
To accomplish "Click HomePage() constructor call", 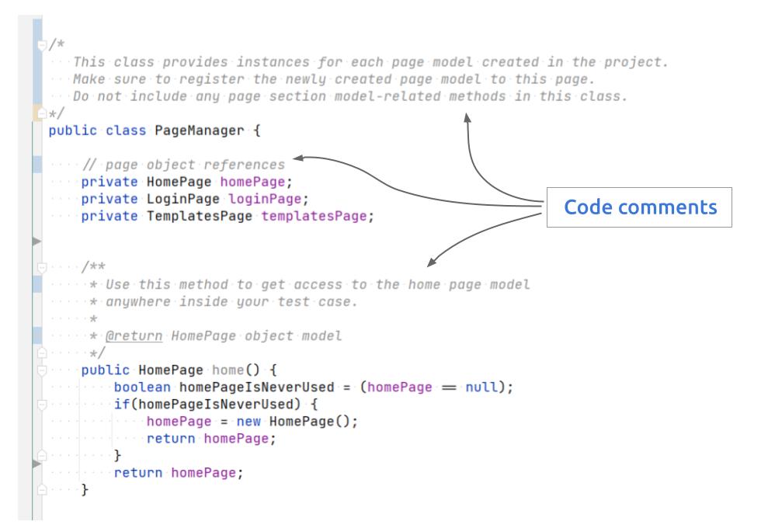I will (x=309, y=422).
